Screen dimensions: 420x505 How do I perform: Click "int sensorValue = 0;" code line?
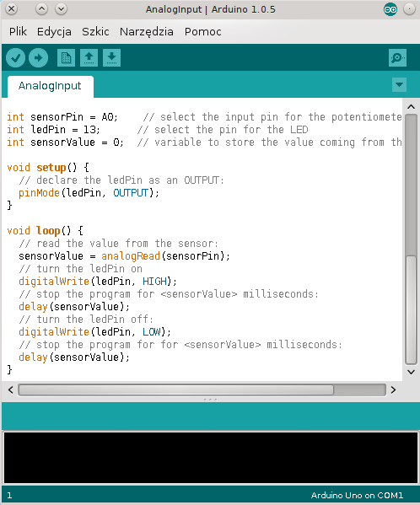(x=66, y=142)
